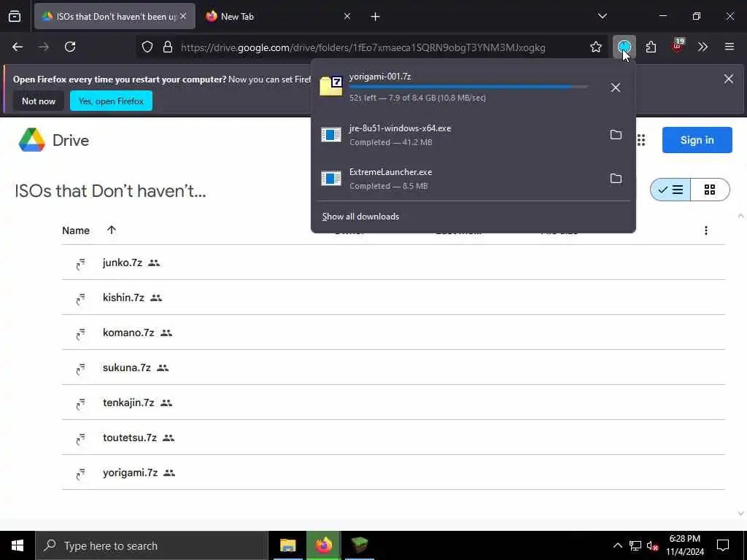Select the komano.7z file

393,332
